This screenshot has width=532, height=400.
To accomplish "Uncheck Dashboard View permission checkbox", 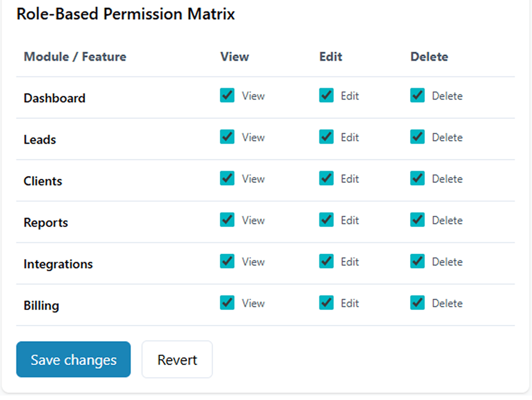I will click(227, 95).
